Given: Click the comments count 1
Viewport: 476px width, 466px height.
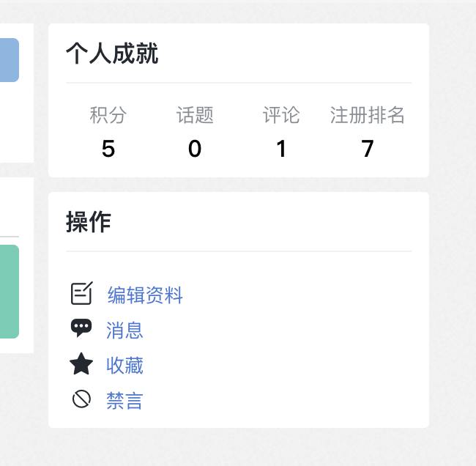Looking at the screenshot, I should click(281, 149).
